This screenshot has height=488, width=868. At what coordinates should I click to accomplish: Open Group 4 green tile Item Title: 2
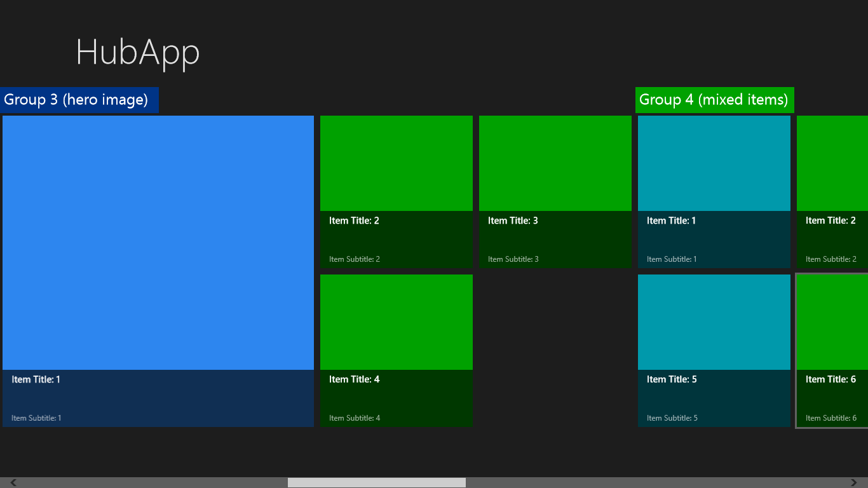coord(832,192)
